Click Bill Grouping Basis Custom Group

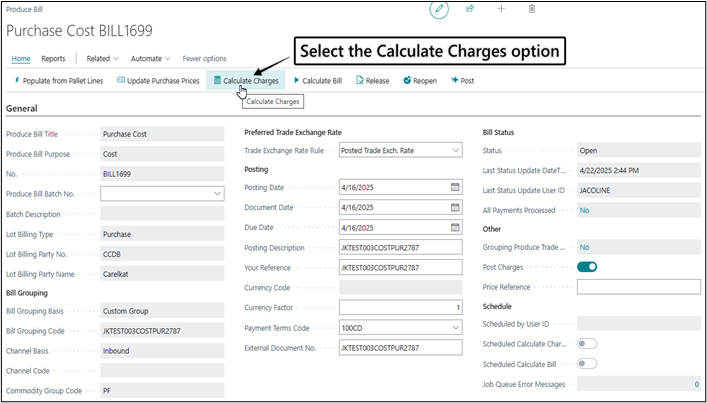click(162, 311)
